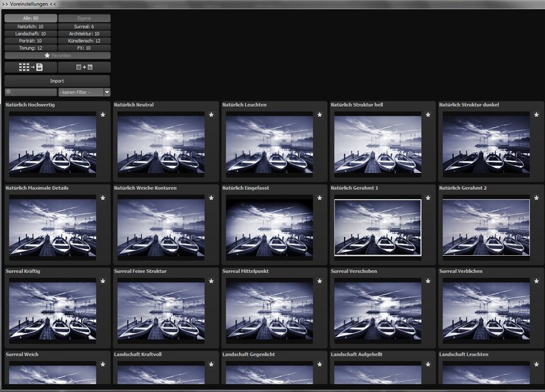
Task: Click the Landschaft Leuchten preset title
Action: [464, 355]
